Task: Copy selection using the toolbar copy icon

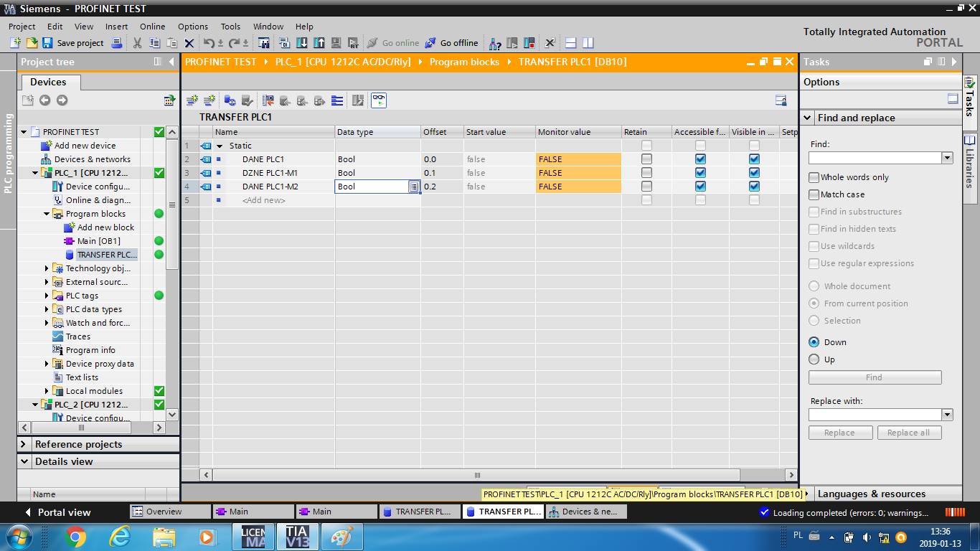Action: [154, 43]
